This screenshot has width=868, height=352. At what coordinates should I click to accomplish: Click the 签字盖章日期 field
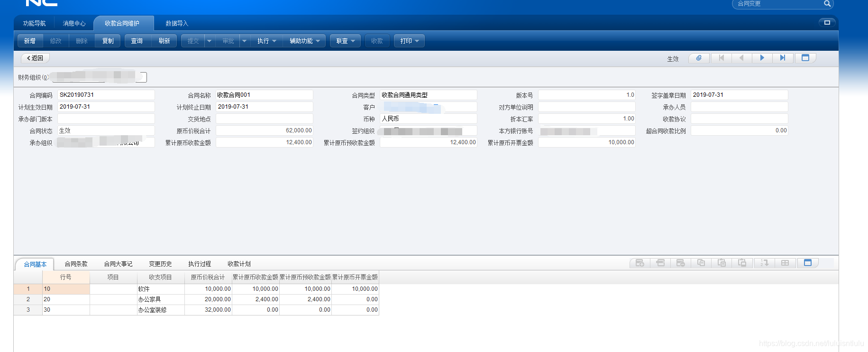pos(740,95)
